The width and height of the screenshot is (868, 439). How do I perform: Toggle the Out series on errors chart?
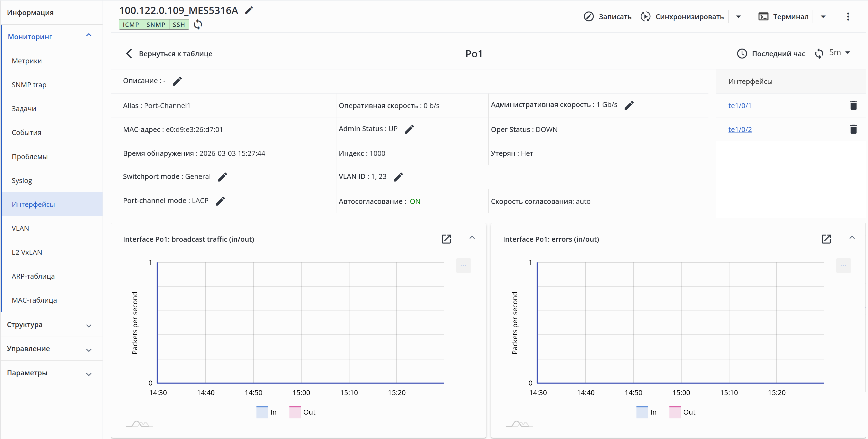point(682,412)
